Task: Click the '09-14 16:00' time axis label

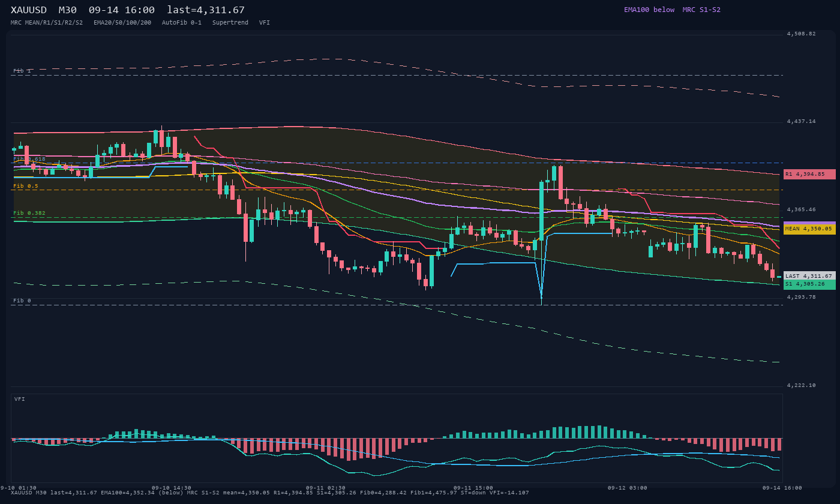Action: click(782, 488)
